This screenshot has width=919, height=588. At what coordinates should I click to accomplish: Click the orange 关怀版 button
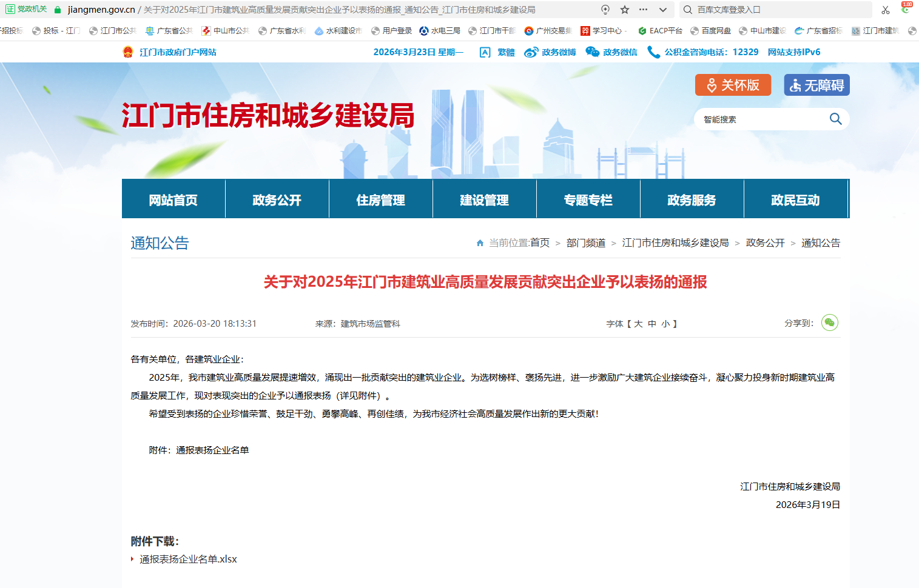click(x=733, y=85)
